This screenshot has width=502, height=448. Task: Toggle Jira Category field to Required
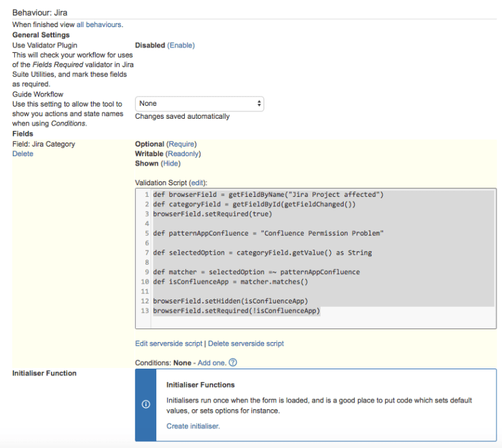(x=181, y=144)
